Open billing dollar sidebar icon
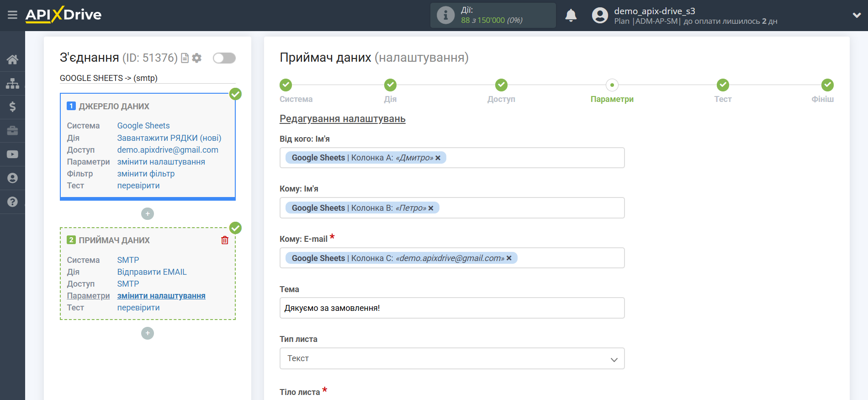This screenshot has height=400, width=868. click(12, 107)
